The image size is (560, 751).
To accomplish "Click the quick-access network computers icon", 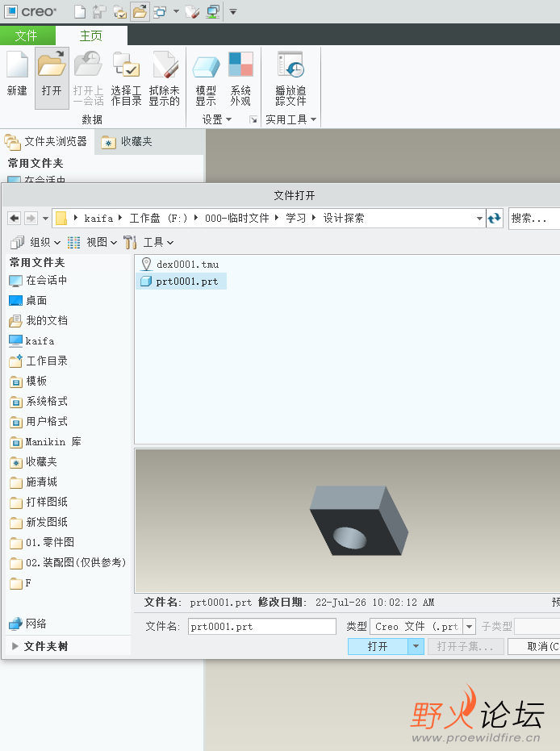I will [x=213, y=11].
